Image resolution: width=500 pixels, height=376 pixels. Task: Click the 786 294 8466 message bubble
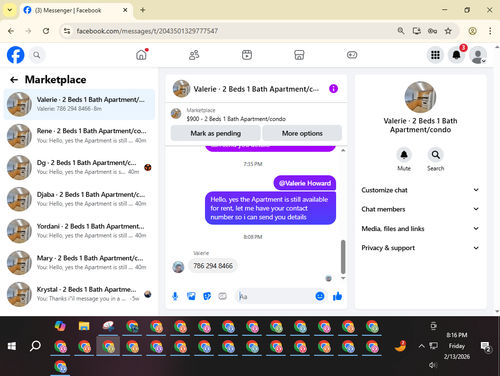click(x=213, y=266)
